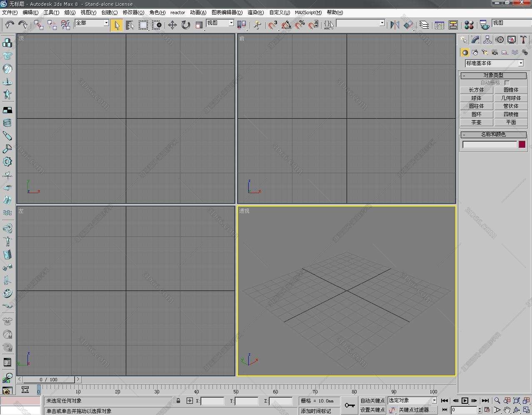
Task: Open the 标准基本体 dropdown list
Action: click(521, 63)
